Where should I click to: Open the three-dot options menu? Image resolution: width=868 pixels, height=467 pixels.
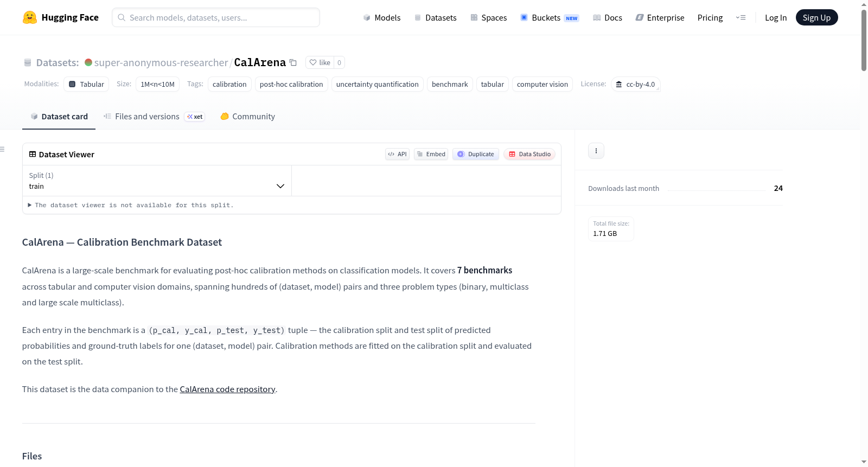pyautogui.click(x=596, y=151)
